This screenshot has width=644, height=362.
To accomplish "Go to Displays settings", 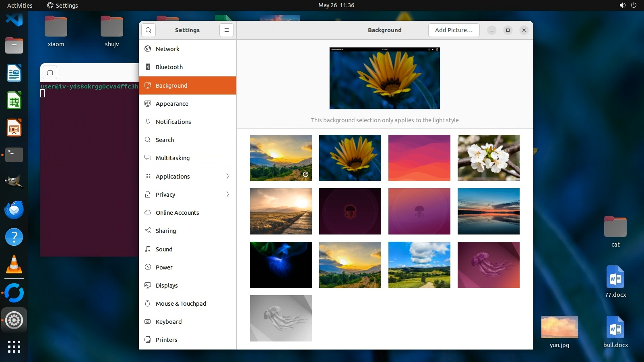I will 167,286.
